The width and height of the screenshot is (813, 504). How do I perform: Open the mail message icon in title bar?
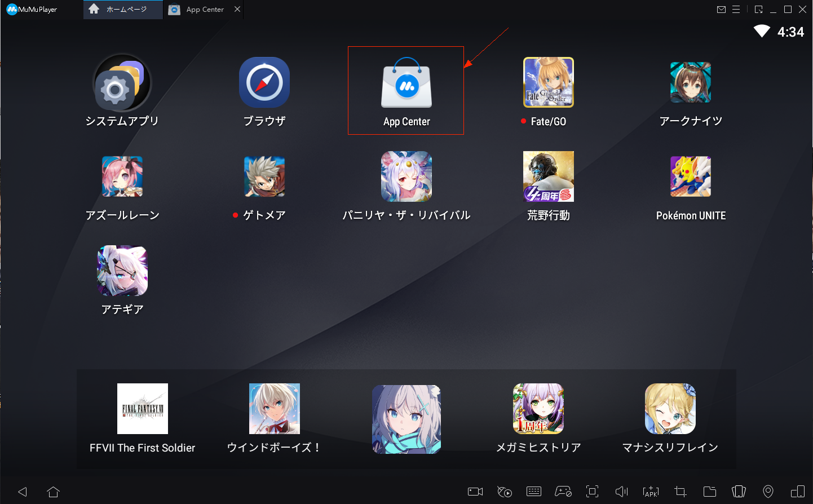click(x=721, y=10)
